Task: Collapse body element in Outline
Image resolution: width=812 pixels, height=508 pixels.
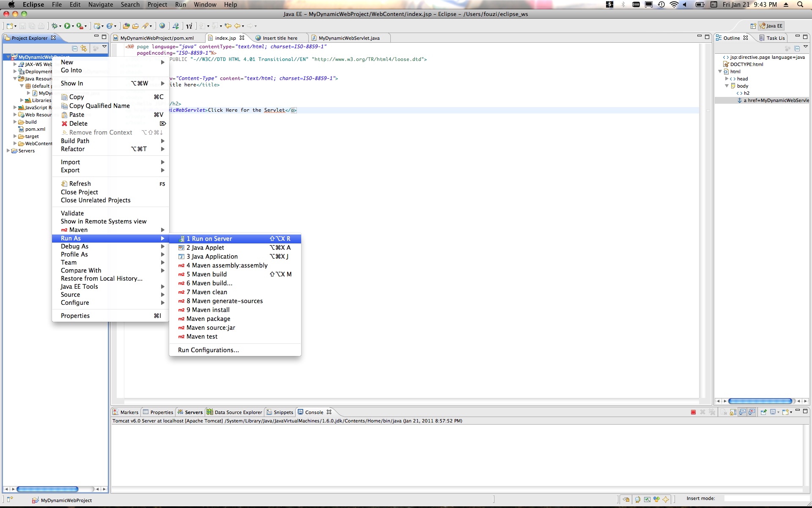Action: (x=727, y=86)
